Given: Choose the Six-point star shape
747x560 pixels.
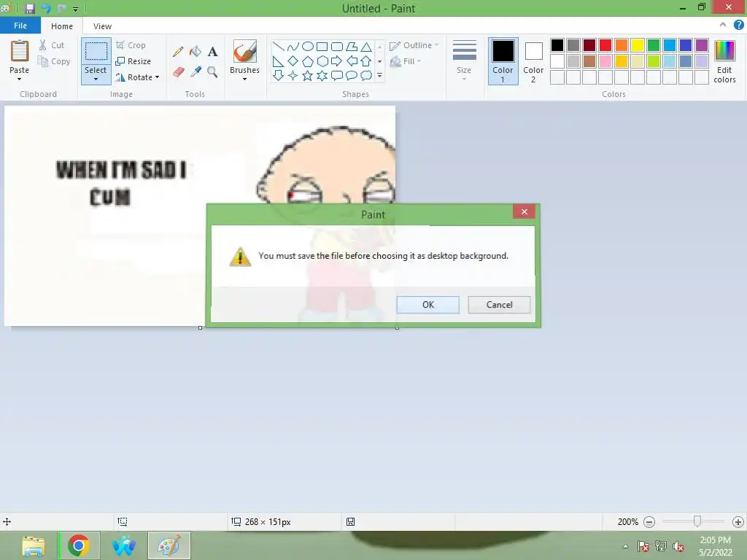Looking at the screenshot, I should [322, 75].
